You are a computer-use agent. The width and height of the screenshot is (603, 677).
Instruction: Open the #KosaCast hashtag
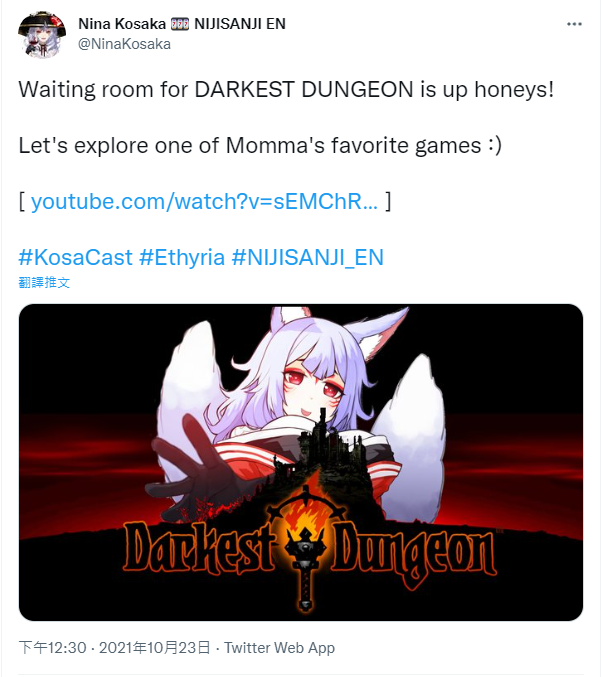tap(76, 258)
